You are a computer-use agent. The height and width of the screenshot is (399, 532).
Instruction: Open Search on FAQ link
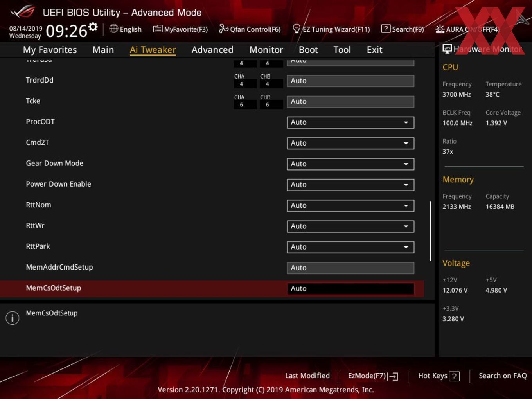pyautogui.click(x=503, y=376)
